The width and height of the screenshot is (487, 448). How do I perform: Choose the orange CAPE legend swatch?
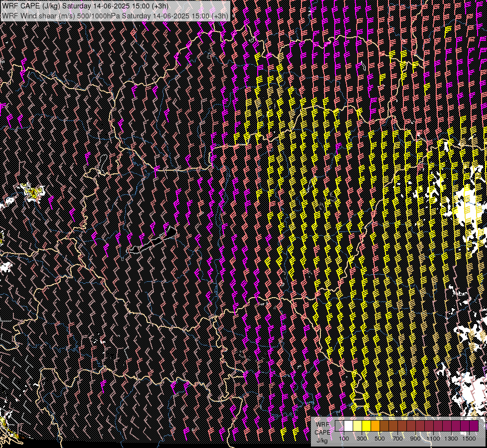click(x=375, y=426)
